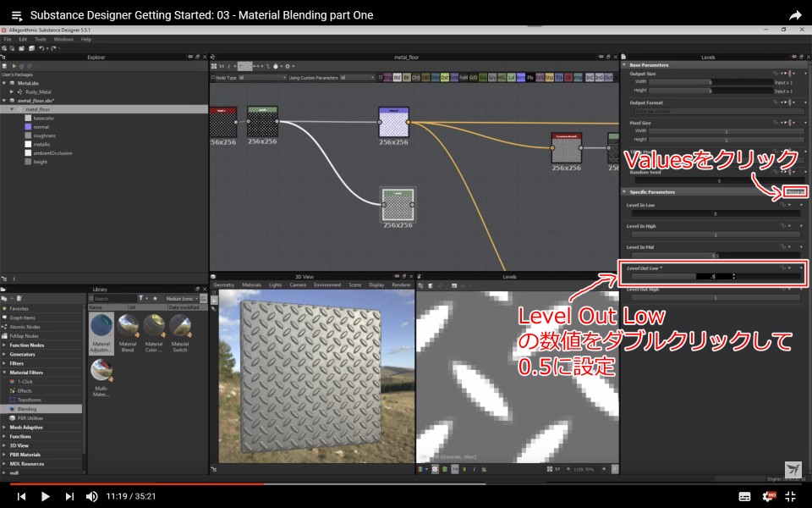The height and width of the screenshot is (508, 812).
Task: Add a Normal node (Nrm) from toolbar
Action: 521,78
